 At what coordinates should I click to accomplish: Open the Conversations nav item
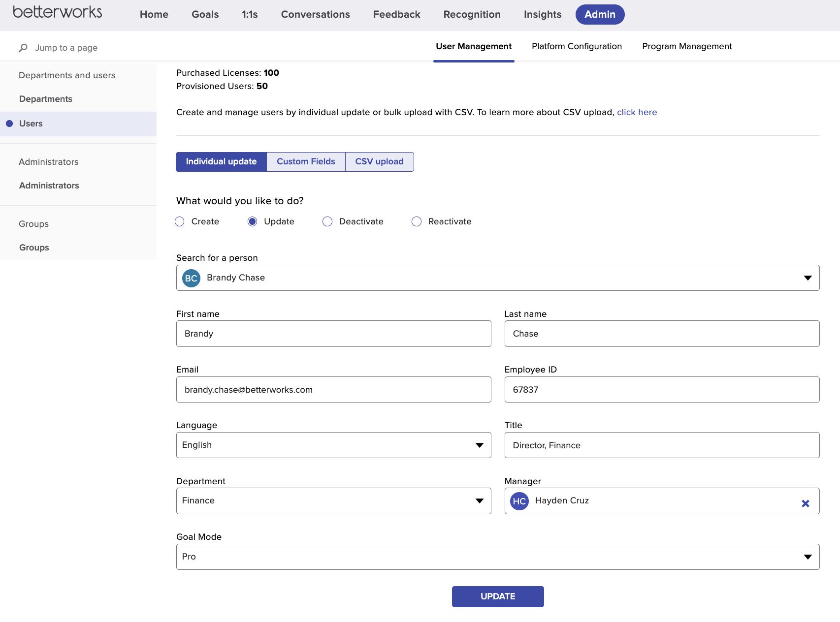[316, 14]
